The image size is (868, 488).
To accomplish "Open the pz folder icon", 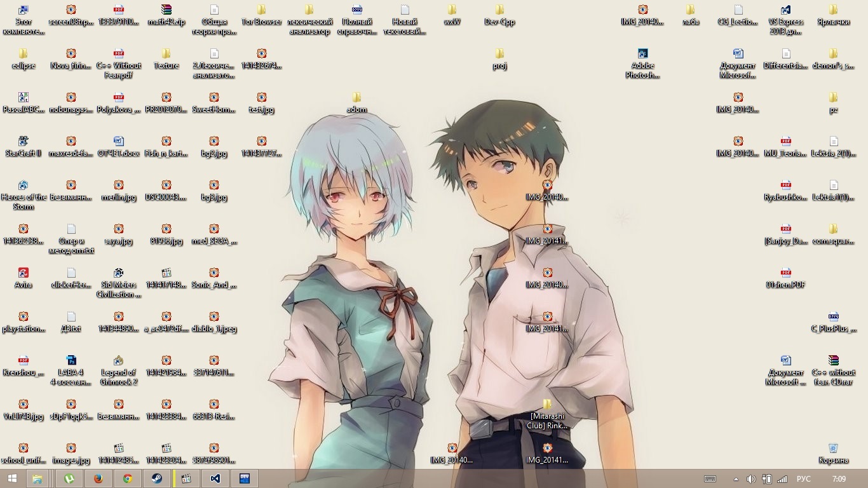I will point(833,103).
